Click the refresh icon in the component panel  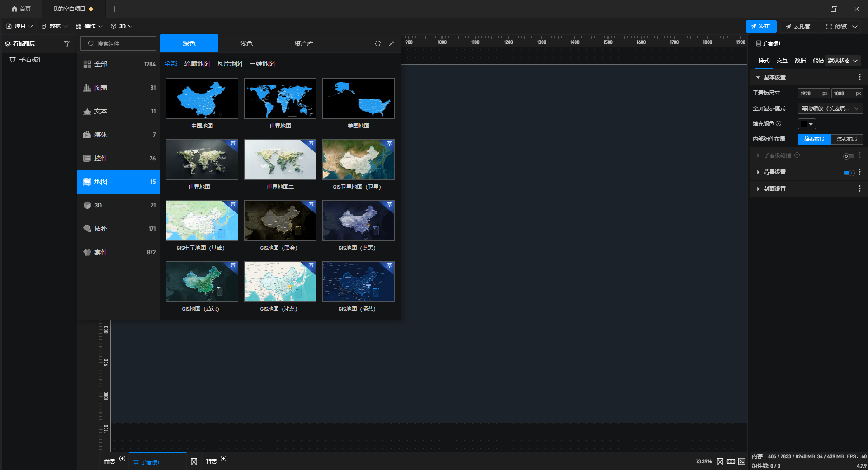378,43
